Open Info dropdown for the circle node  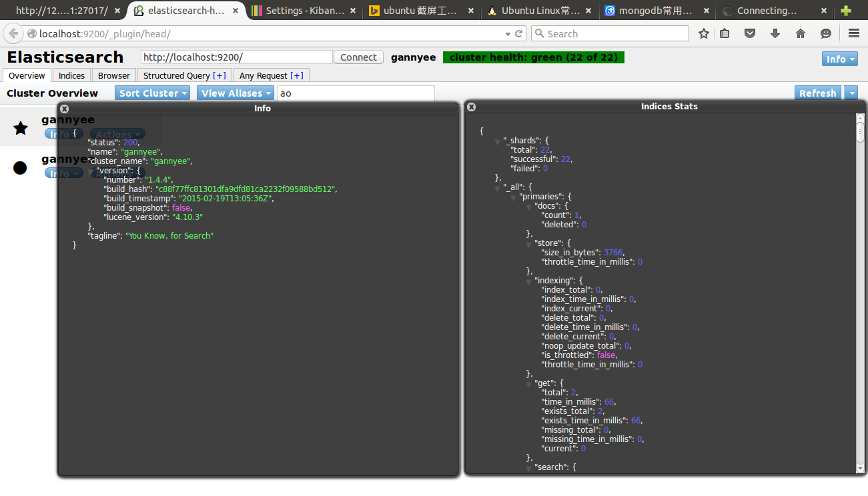[63, 173]
